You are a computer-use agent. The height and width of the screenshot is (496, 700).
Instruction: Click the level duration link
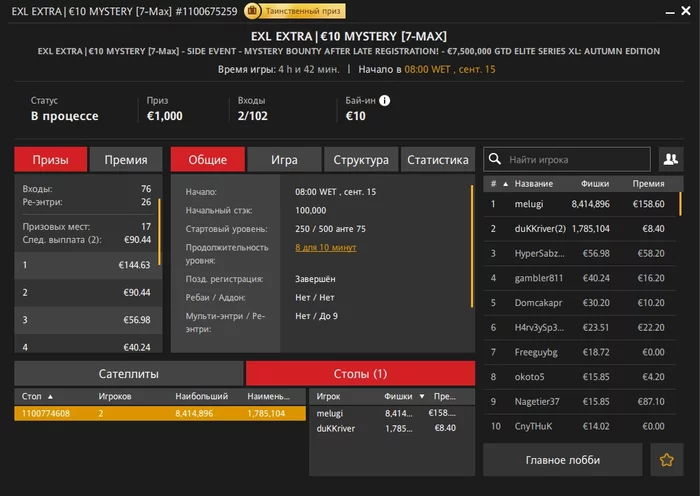click(x=325, y=247)
